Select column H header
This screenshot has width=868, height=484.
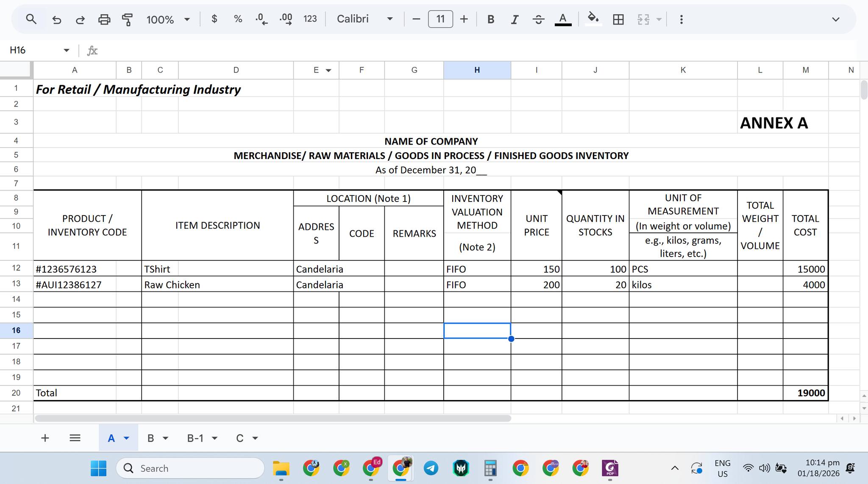click(477, 70)
